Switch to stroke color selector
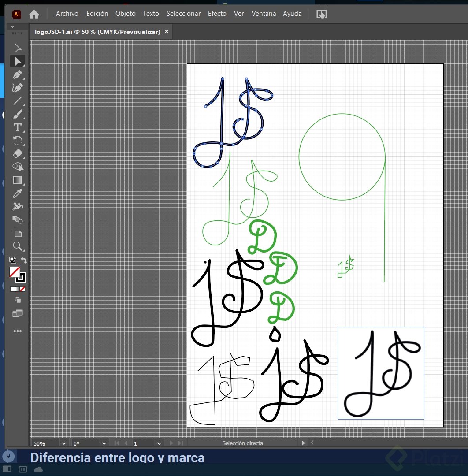Image resolution: width=468 pixels, height=476 pixels. 20,279
